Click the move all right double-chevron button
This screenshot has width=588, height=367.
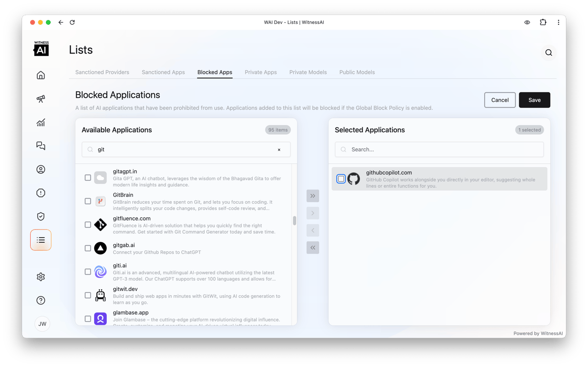313,196
